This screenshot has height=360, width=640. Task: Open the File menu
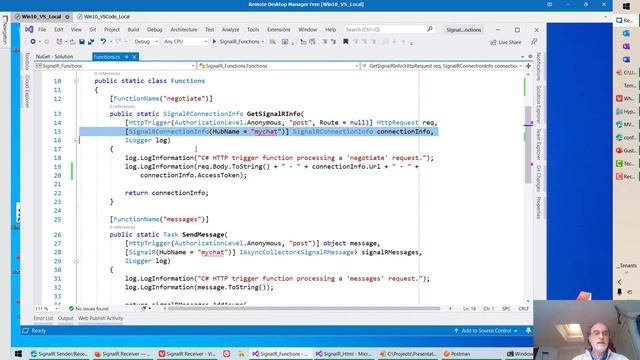coord(42,29)
